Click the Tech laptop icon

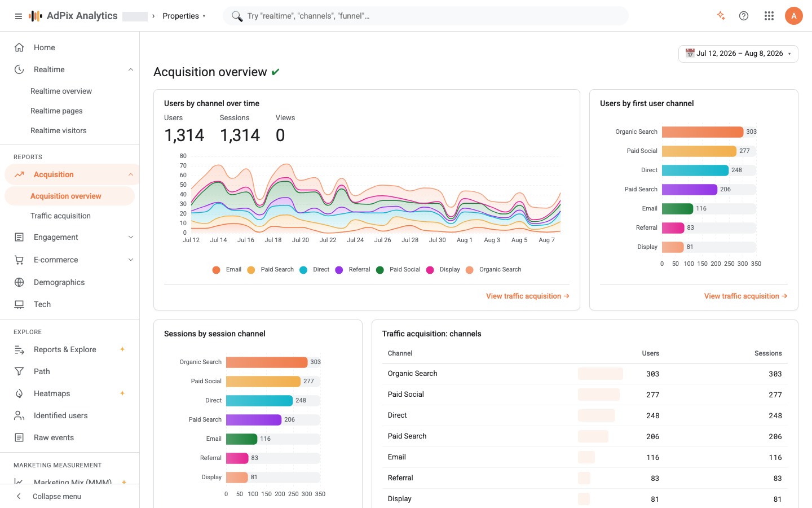19,304
